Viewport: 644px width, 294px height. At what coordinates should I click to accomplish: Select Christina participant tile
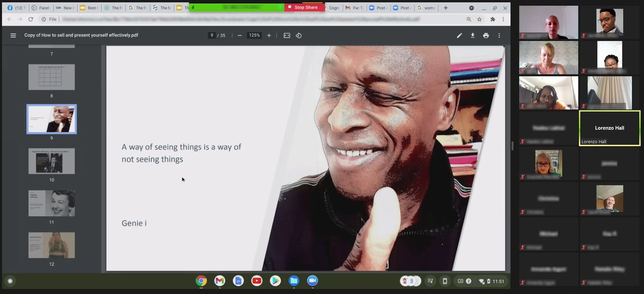point(548,199)
